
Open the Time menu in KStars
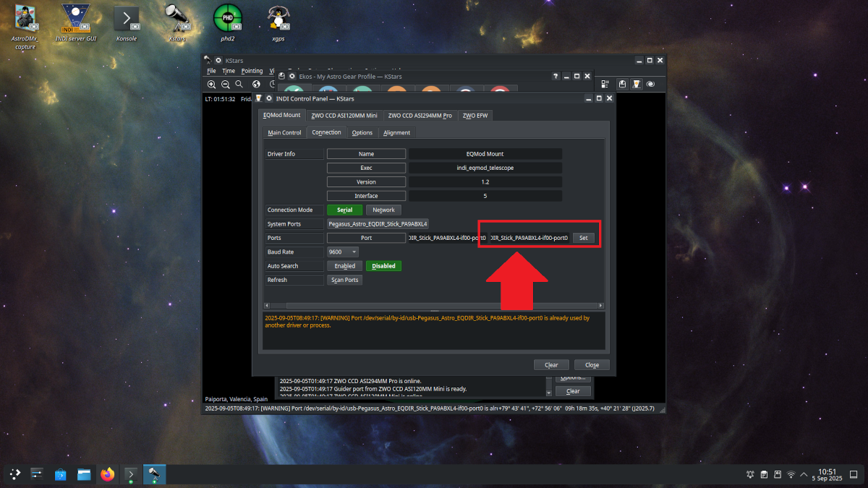point(229,71)
